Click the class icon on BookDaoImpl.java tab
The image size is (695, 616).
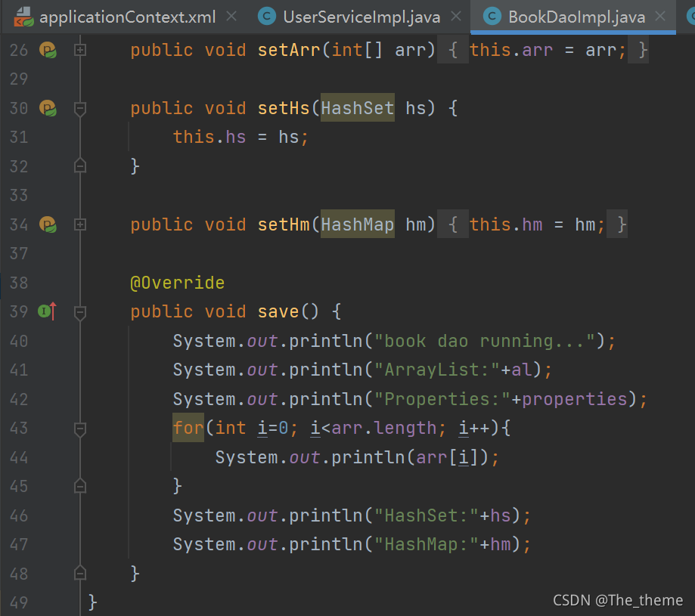(x=492, y=17)
